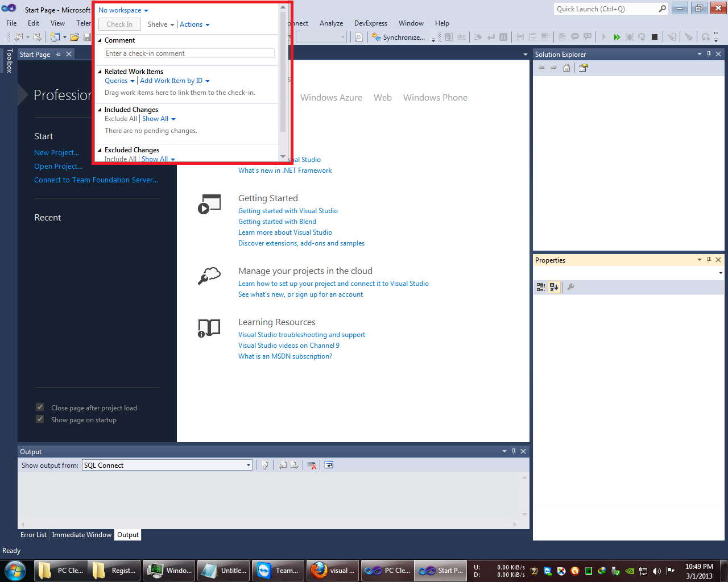This screenshot has width=728, height=582.
Task: Toggle the 'Show page on startup' checkbox
Action: pyautogui.click(x=40, y=419)
